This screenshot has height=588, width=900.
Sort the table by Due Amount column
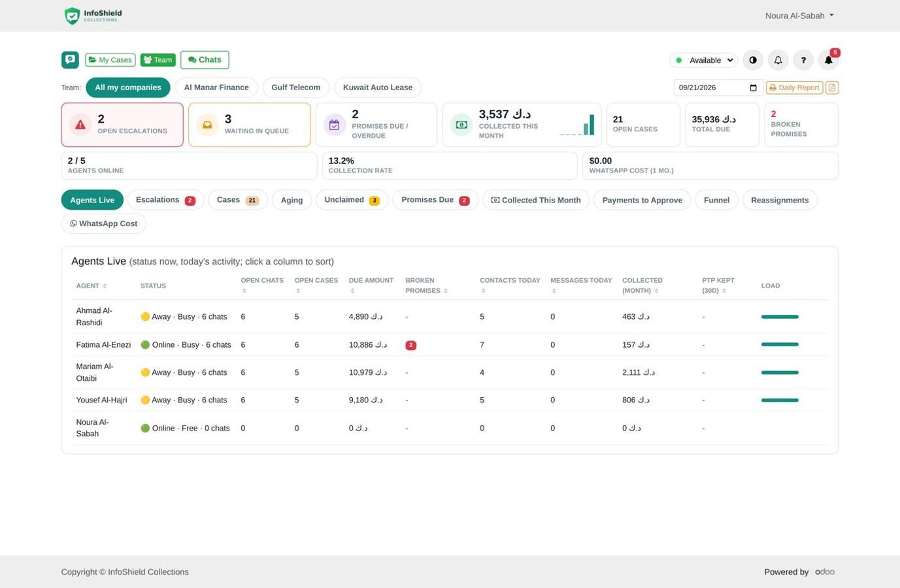click(x=371, y=286)
